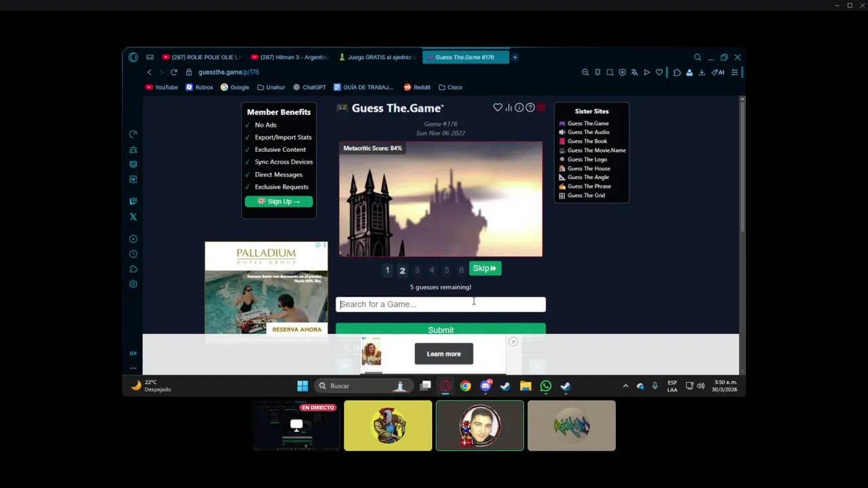Viewport: 868px width, 488px height.
Task: View screenshot number 1
Action: point(387,270)
